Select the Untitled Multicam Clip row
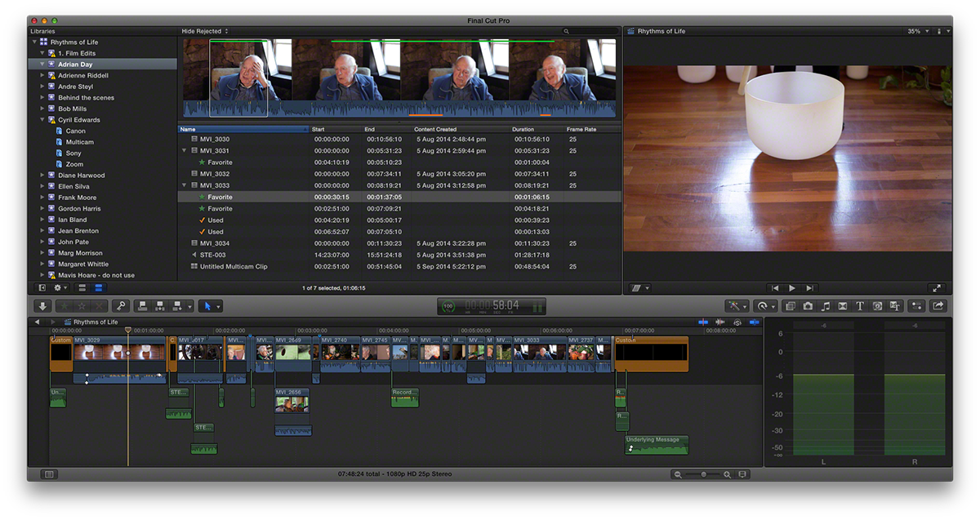 tap(399, 266)
